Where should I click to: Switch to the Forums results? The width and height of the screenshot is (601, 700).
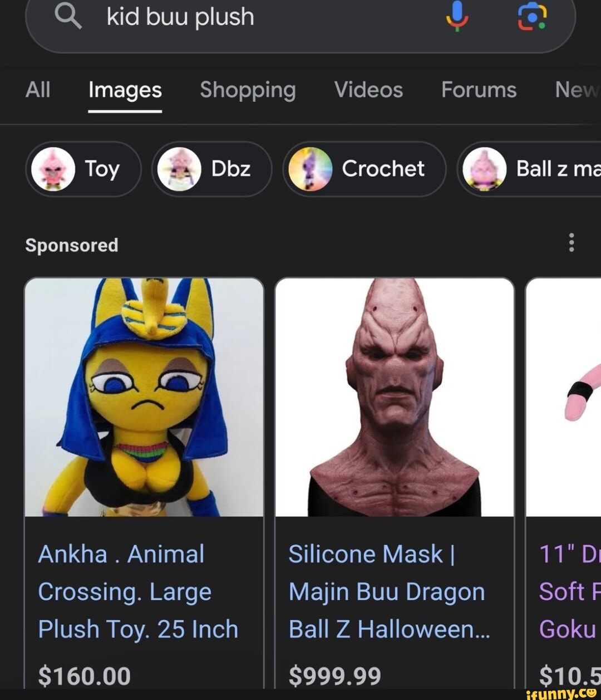(479, 90)
